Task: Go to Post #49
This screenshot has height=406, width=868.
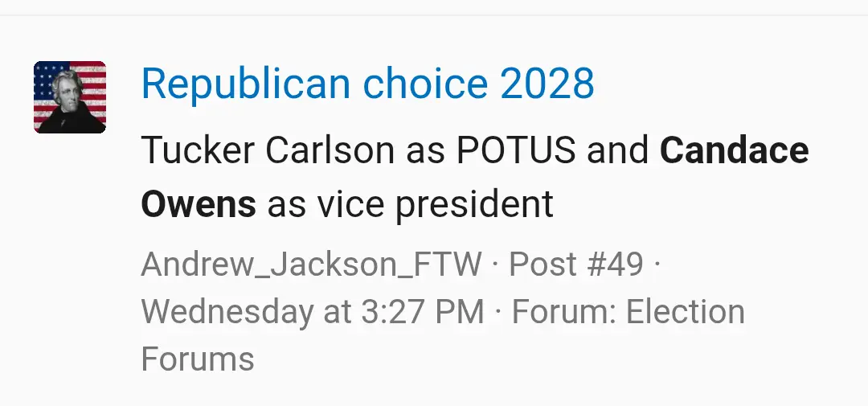Action: [576, 264]
